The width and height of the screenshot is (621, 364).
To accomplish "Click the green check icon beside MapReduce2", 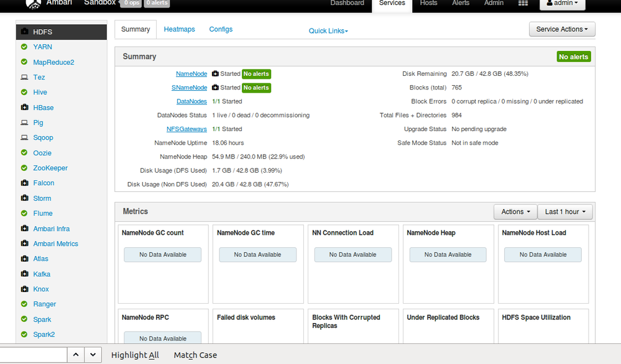I will pos(24,62).
